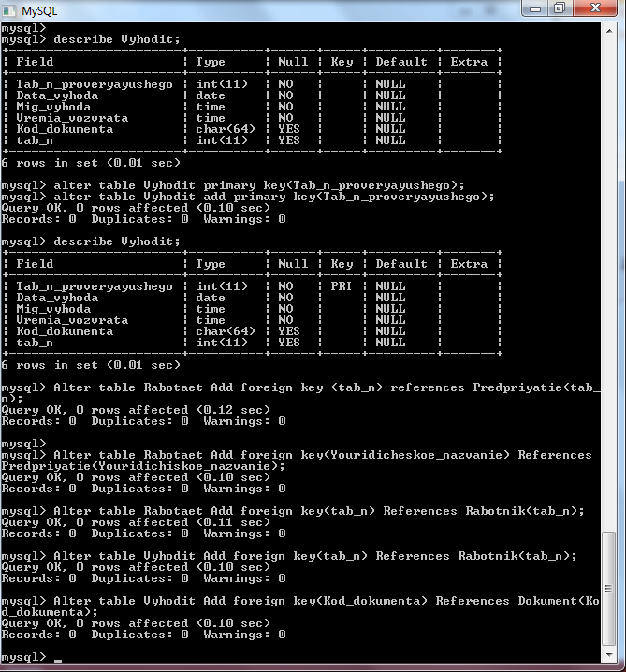Click the vertical scrollbar thumb
The image size is (626, 672).
(x=609, y=589)
